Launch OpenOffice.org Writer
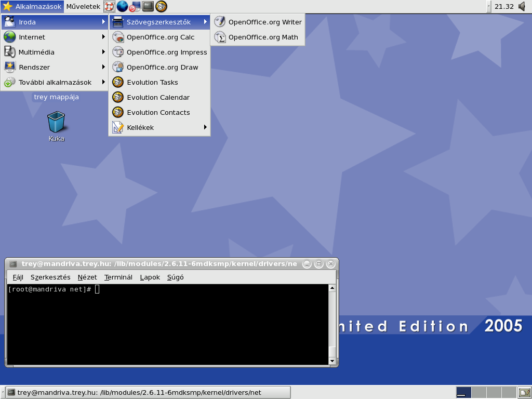Screen dimensions: 532x399 click(258, 22)
